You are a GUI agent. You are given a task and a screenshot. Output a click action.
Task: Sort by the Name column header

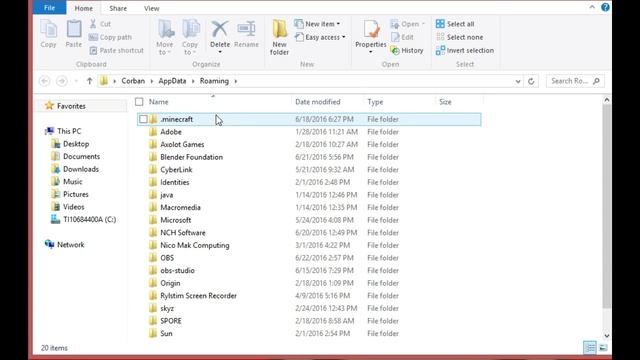158,102
